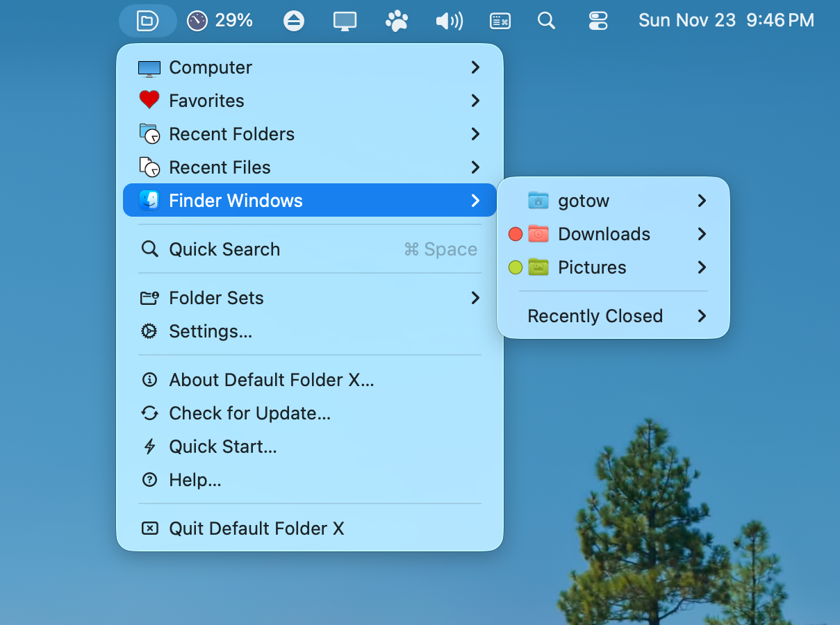
Task: Click the Computer monitor icon in menu
Action: pos(149,68)
